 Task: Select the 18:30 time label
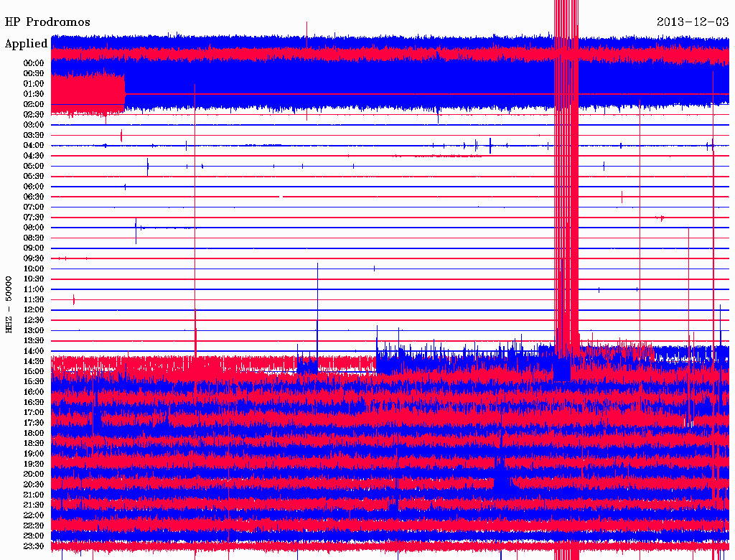tap(34, 443)
